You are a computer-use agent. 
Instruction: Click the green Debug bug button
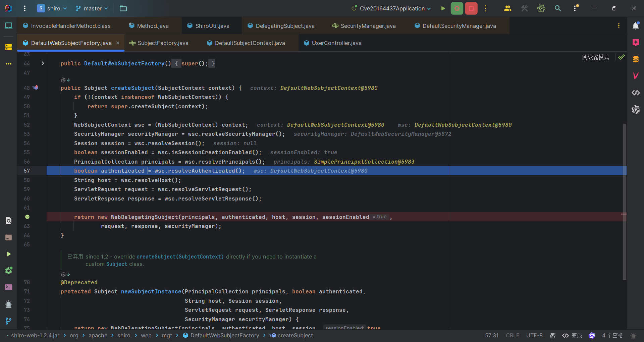click(x=457, y=8)
